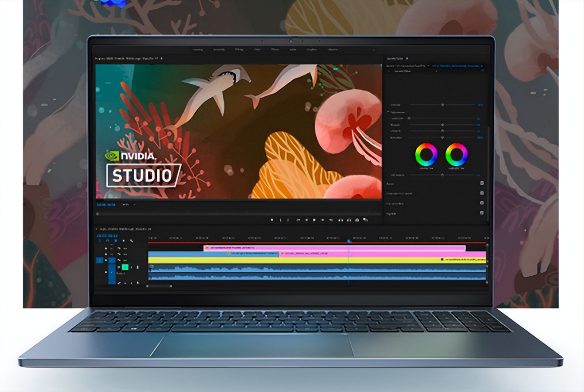Expand the Color Wheels & Match section label

(399, 193)
